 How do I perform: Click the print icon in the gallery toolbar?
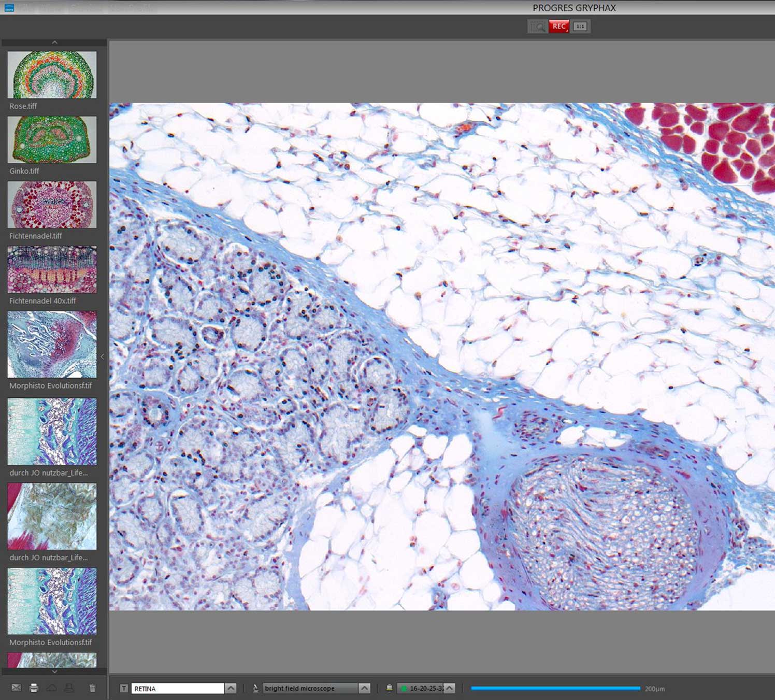34,687
